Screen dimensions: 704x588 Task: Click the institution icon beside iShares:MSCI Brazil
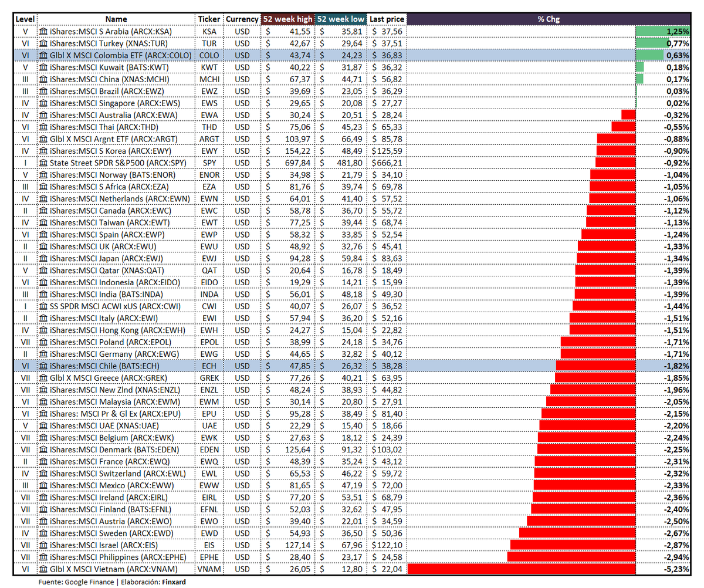tap(44, 91)
